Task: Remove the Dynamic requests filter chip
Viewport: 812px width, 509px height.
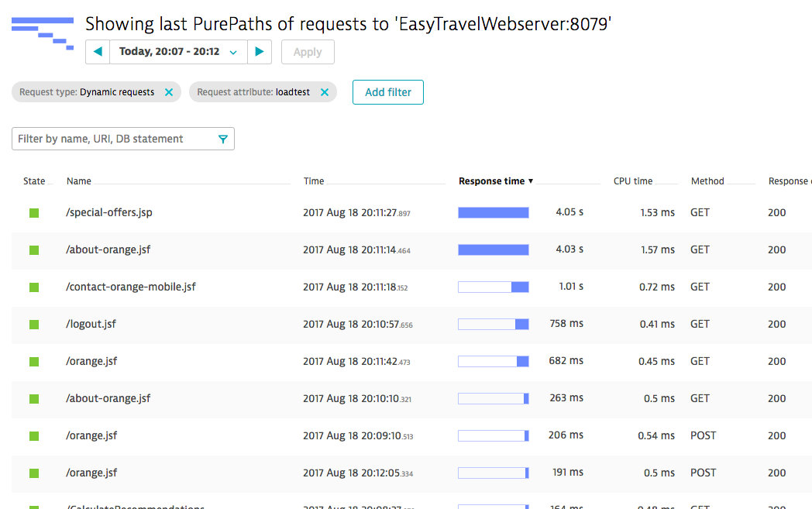Action: click(169, 91)
